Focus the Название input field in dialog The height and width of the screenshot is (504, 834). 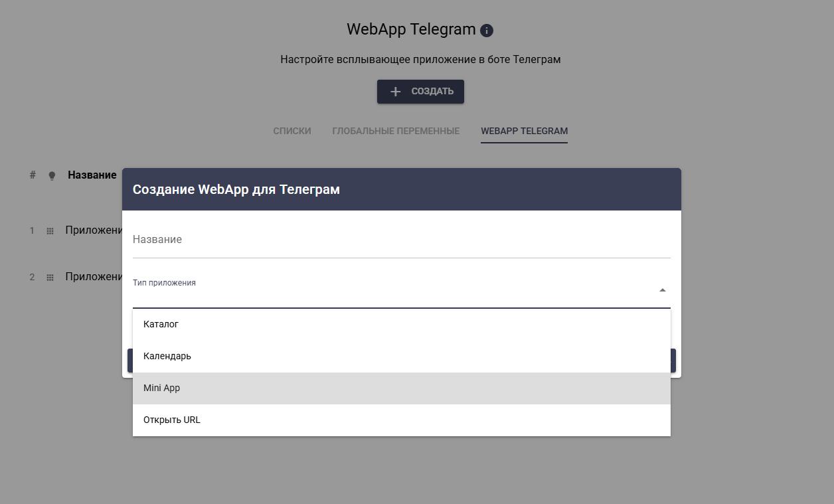click(x=401, y=240)
